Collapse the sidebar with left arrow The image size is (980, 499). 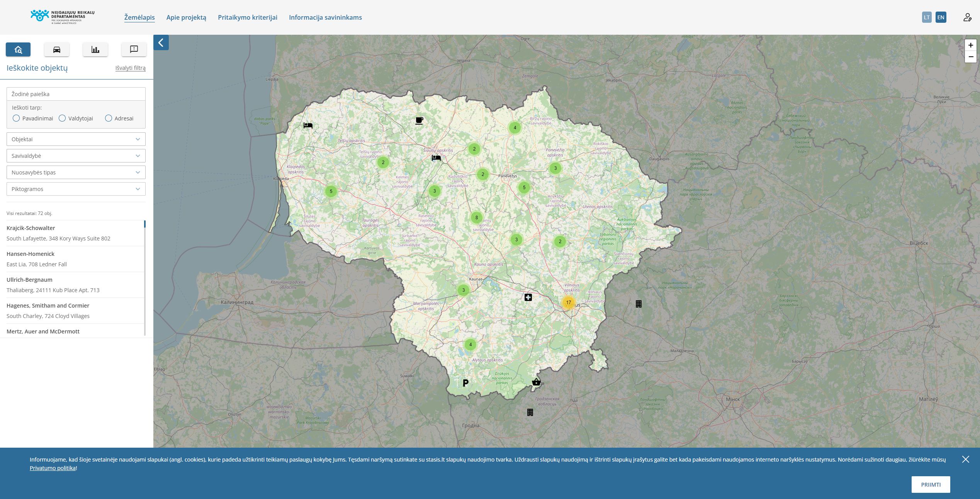161,42
